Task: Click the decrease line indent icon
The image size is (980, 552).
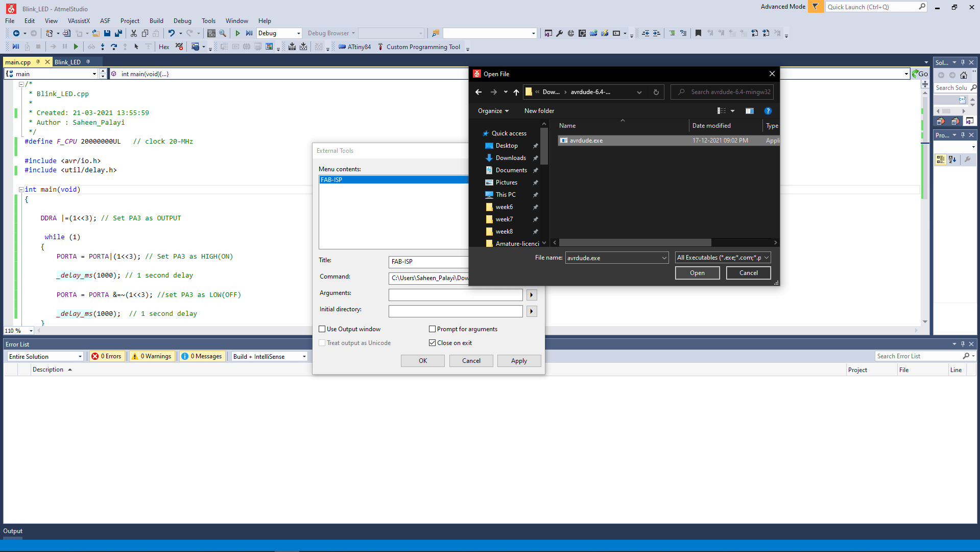Action: (x=646, y=33)
